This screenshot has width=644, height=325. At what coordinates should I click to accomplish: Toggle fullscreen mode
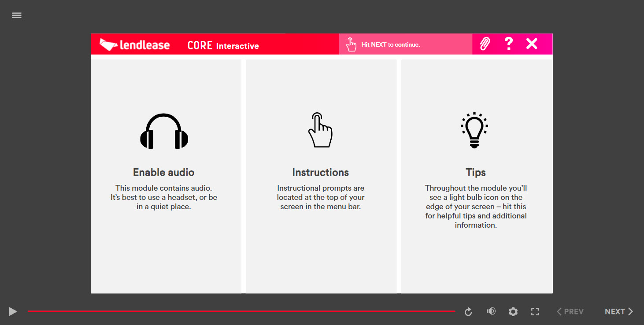click(535, 312)
